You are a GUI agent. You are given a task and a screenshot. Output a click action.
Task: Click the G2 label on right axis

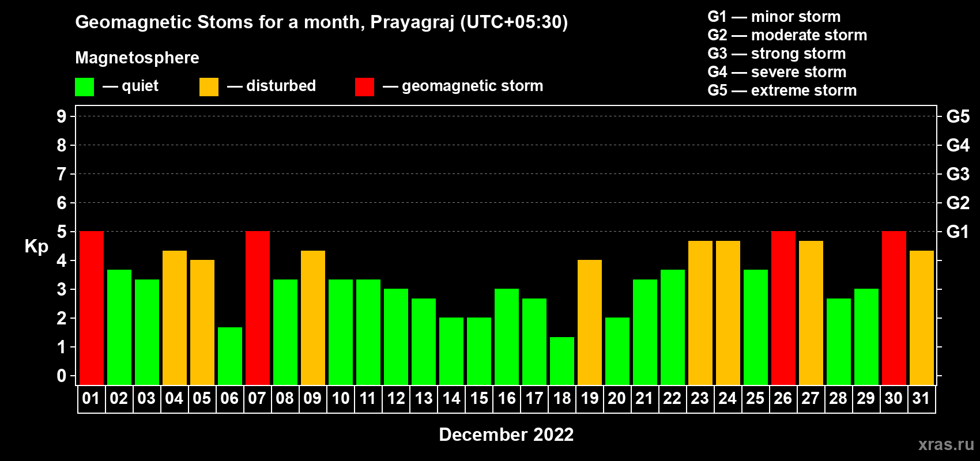click(958, 203)
